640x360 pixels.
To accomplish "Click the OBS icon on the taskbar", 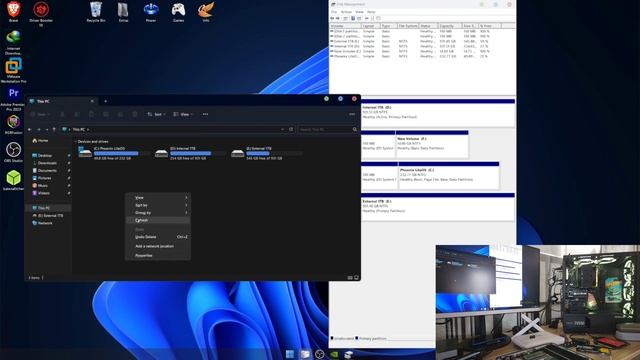I will (x=320, y=354).
